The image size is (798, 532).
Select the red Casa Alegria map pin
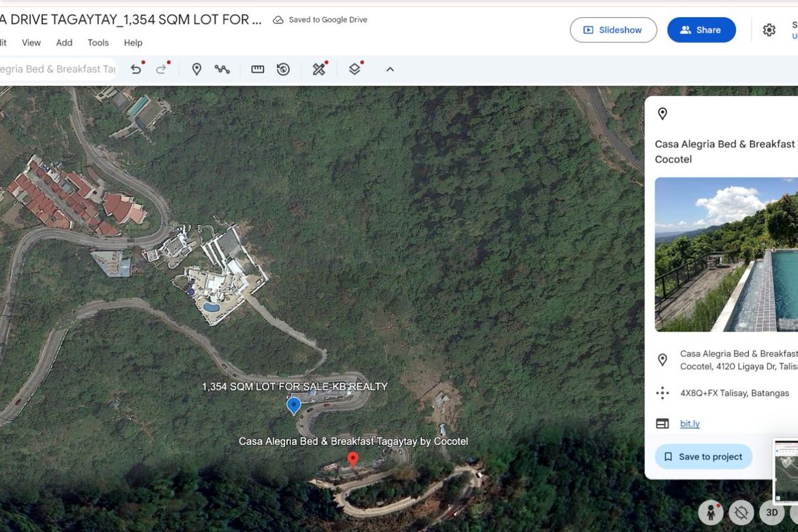(353, 459)
